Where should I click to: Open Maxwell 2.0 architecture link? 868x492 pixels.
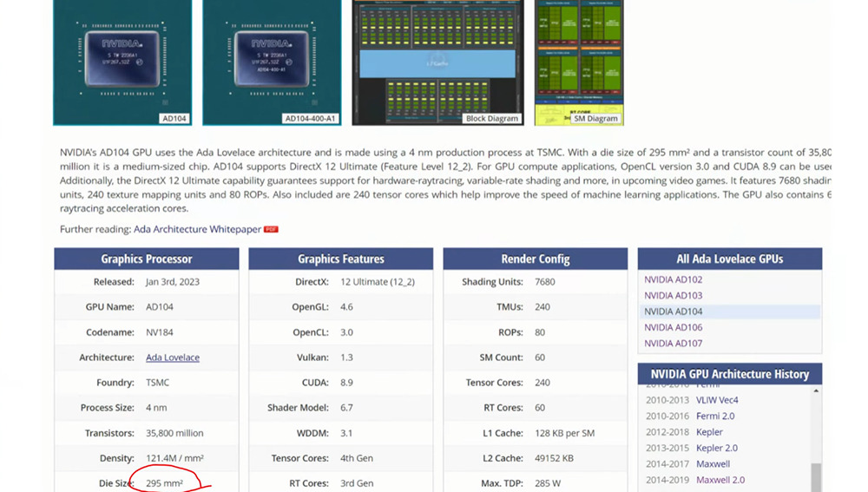tap(720, 481)
